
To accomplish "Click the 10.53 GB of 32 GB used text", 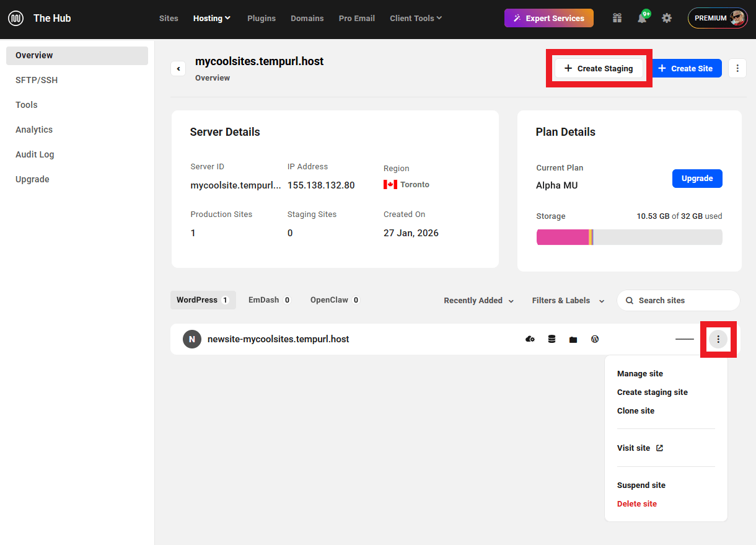I will [679, 216].
